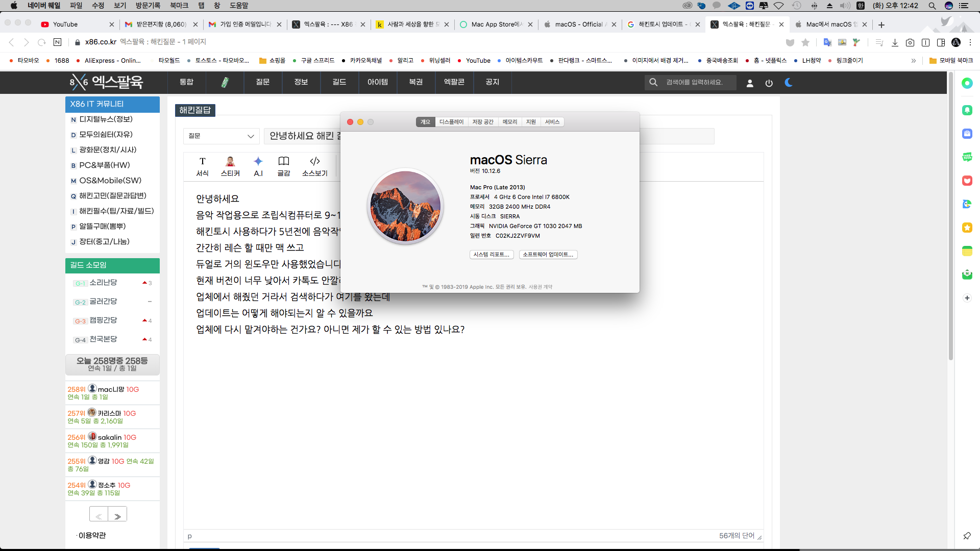Open the user profile avatar in toolbar
The image size is (980, 551).
(956, 42)
